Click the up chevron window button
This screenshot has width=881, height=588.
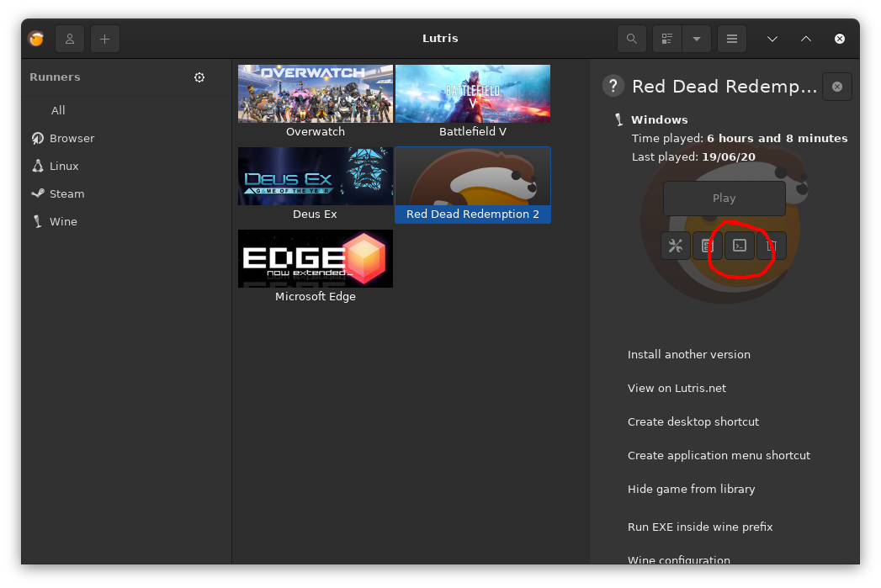(806, 39)
